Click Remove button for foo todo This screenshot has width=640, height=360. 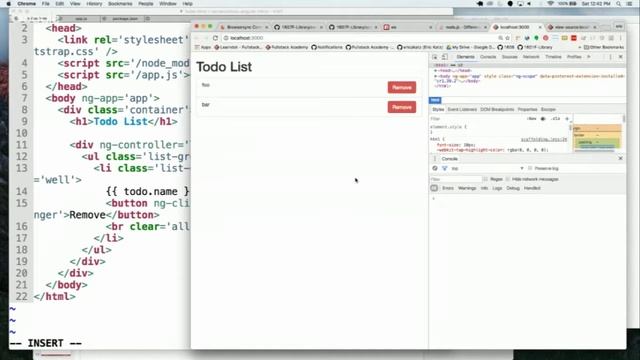pyautogui.click(x=402, y=87)
